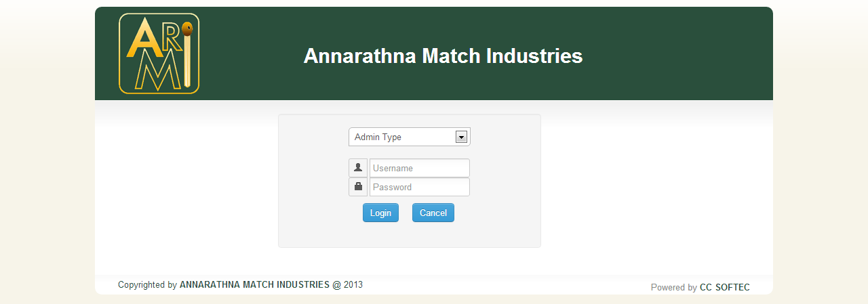Click the Annarathna Match Industries header title
The height and width of the screenshot is (304, 868).
[x=443, y=56]
